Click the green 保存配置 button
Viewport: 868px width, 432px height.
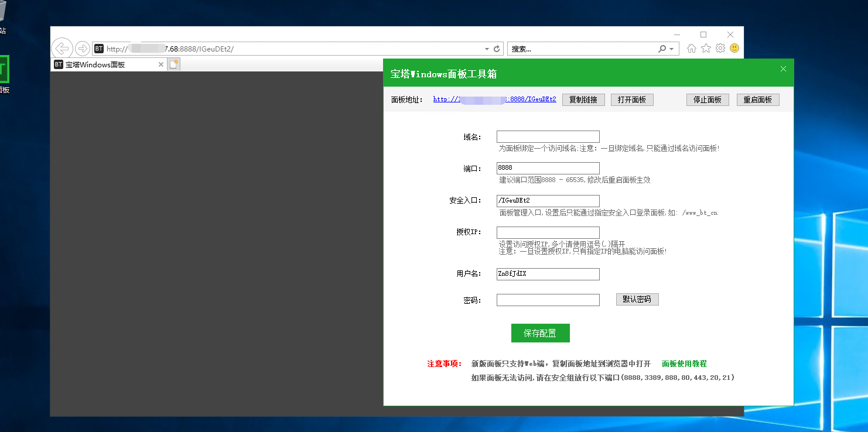(540, 333)
